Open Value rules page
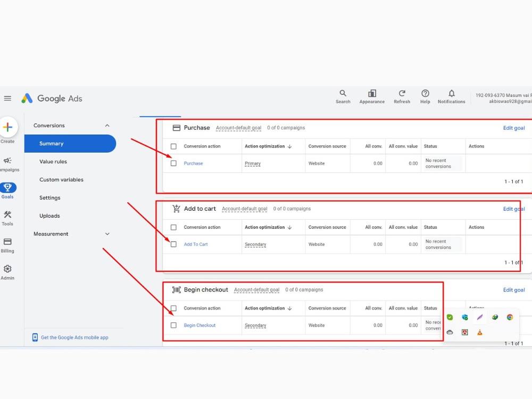The width and height of the screenshot is (532, 399). coord(53,162)
